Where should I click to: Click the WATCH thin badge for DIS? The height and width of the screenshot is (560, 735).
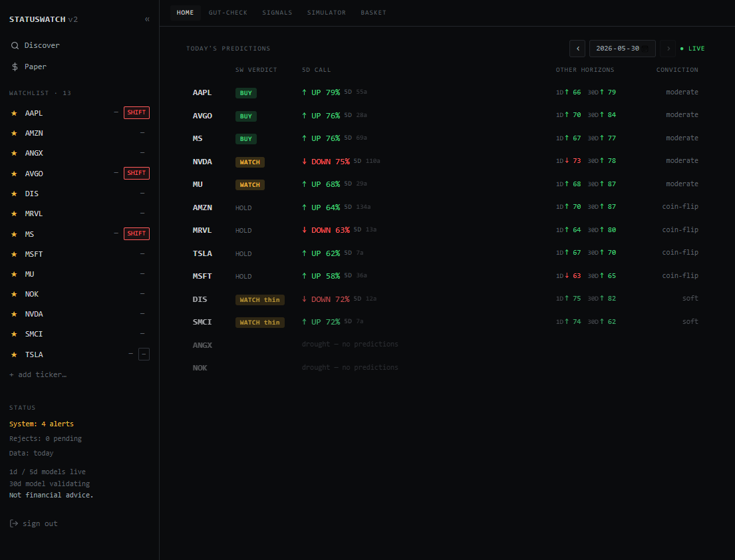[259, 300]
